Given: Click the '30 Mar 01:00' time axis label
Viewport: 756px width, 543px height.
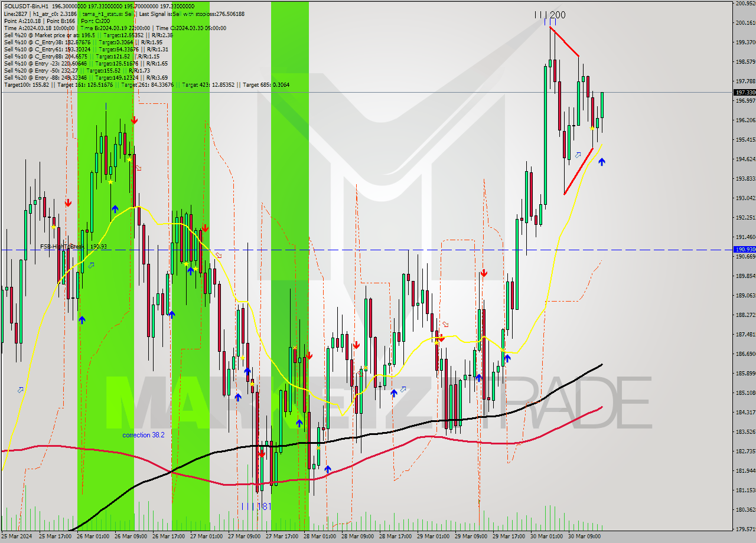Looking at the screenshot, I should (548, 537).
